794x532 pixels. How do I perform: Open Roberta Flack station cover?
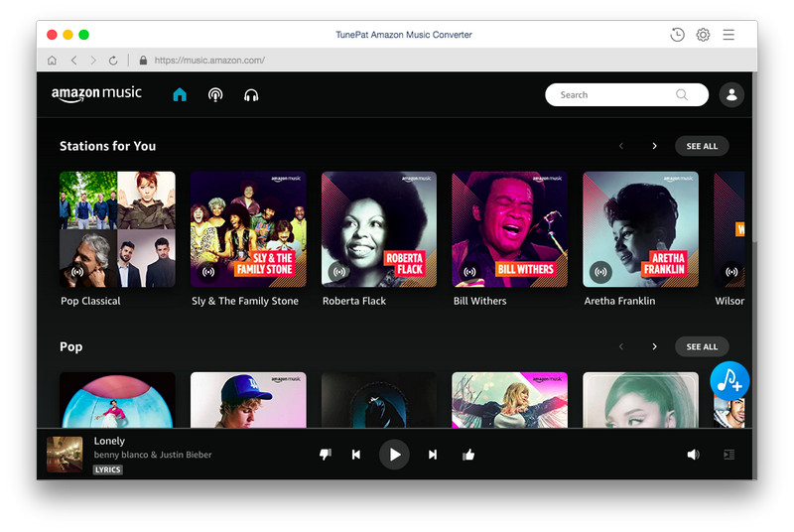(379, 229)
